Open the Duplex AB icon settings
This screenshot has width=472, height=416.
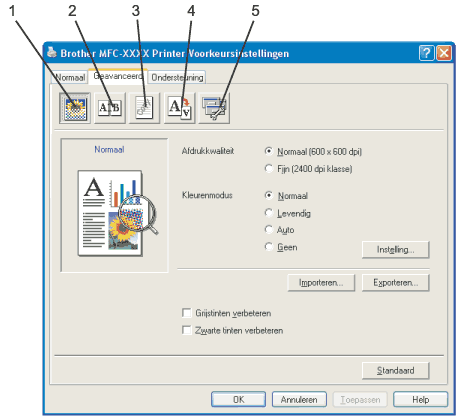pos(110,108)
